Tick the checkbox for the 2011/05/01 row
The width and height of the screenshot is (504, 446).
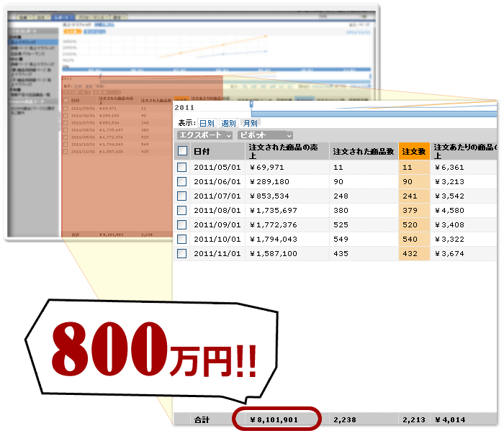click(182, 167)
